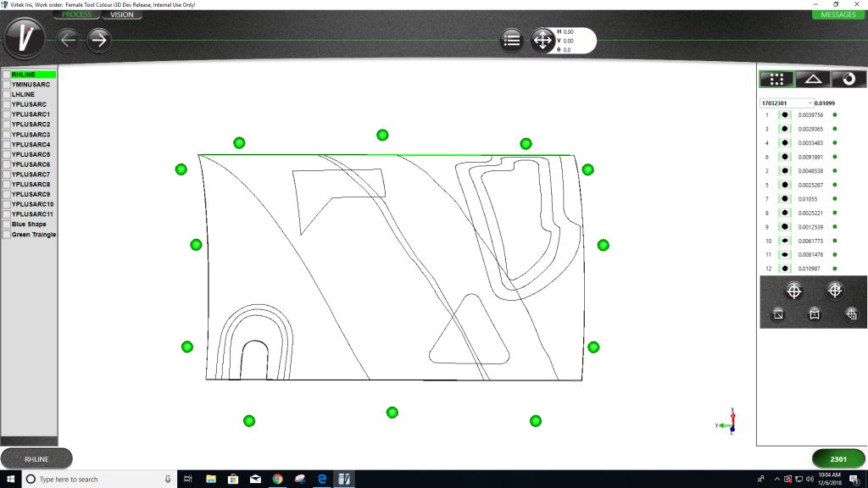868x488 pixels.
Task: Check the RHLINE checkbox
Action: [7, 75]
